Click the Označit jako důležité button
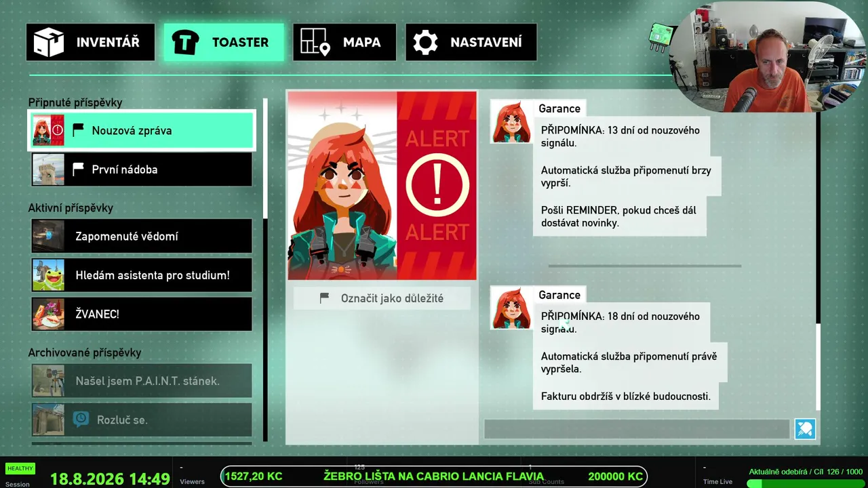The height and width of the screenshot is (488, 868). pyautogui.click(x=382, y=298)
